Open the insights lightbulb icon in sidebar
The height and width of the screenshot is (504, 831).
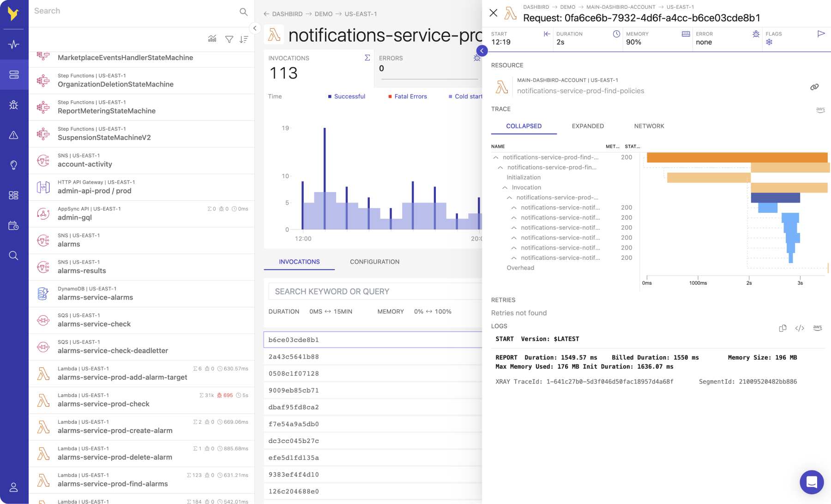coord(14,165)
